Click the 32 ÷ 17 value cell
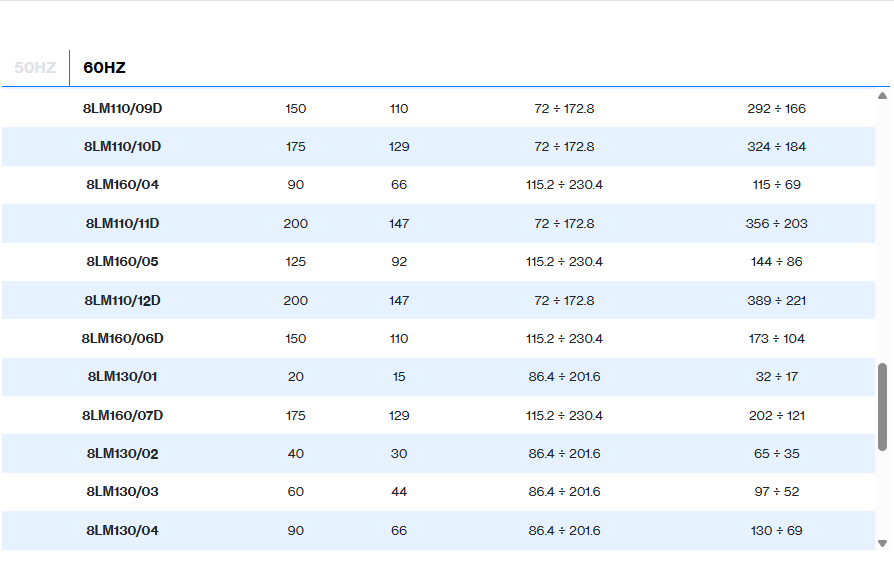This screenshot has height=568, width=894. tap(776, 377)
